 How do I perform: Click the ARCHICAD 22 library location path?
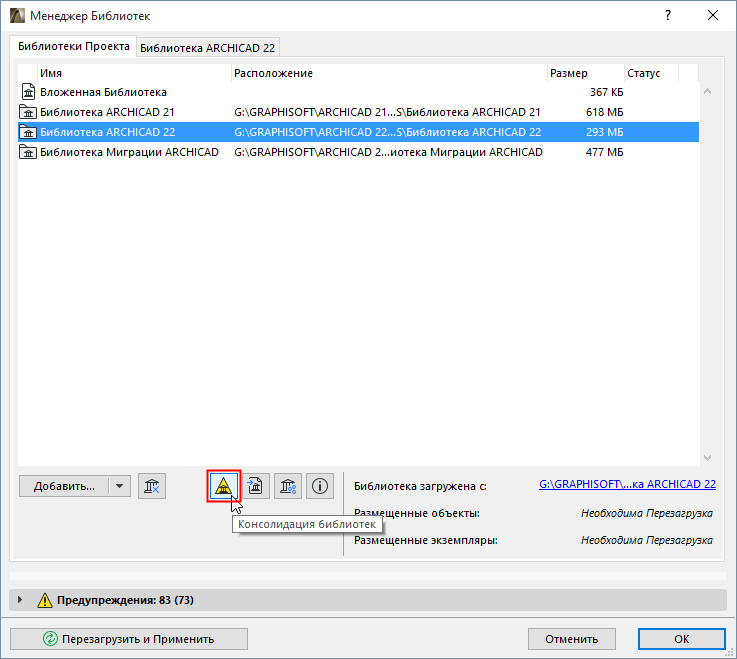pos(388,133)
